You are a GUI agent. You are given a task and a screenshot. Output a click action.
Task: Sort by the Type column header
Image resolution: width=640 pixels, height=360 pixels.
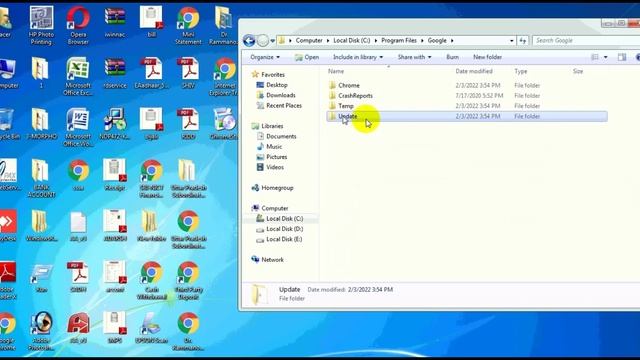[x=520, y=71]
